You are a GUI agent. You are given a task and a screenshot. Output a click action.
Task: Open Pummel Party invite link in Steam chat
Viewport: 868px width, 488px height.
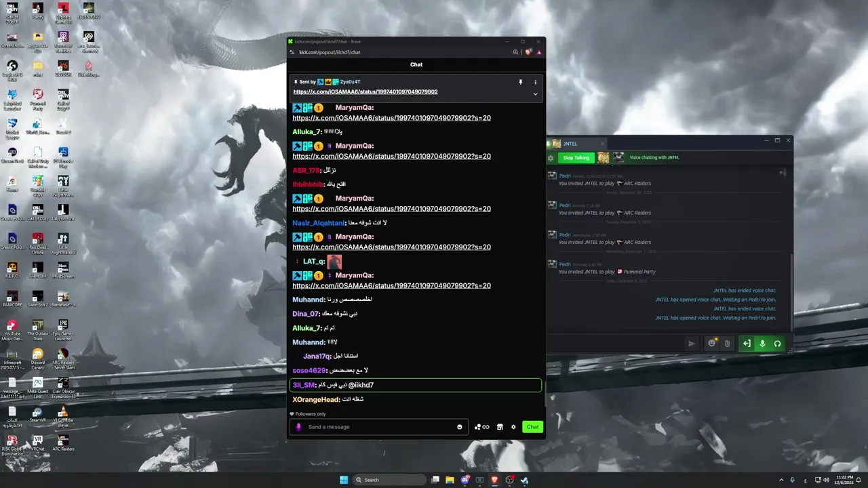tap(639, 272)
